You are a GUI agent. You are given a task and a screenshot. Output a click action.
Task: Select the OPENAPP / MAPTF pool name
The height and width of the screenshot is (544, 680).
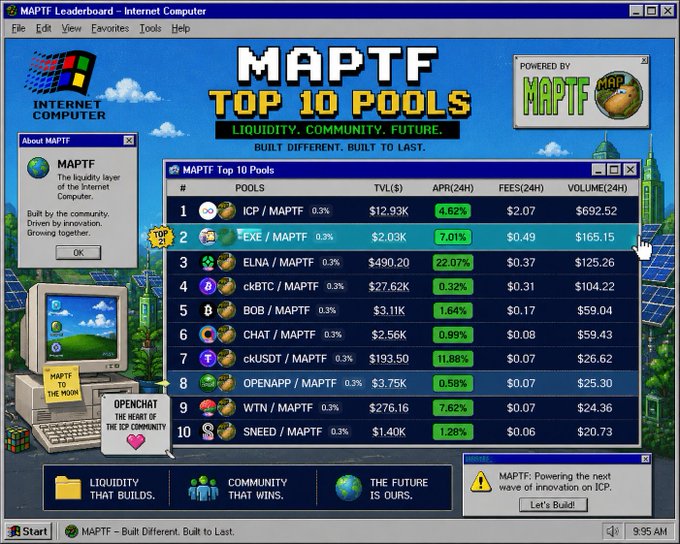pyautogui.click(x=290, y=383)
